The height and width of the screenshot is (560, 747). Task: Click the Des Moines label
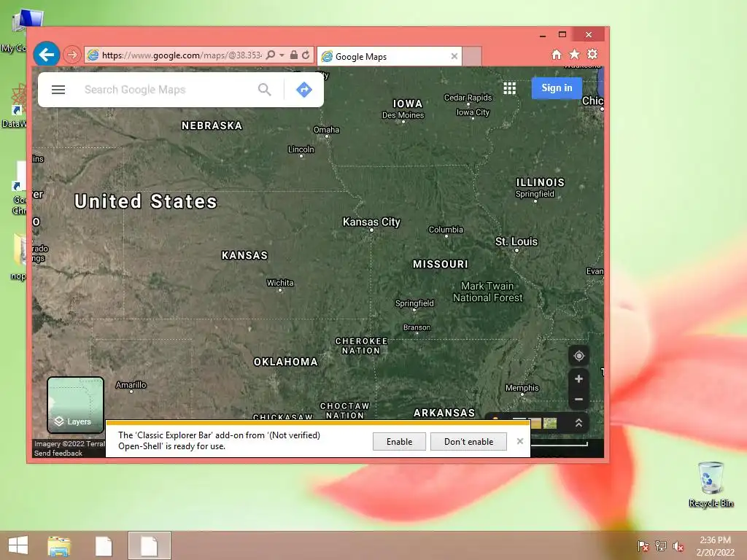click(x=403, y=114)
